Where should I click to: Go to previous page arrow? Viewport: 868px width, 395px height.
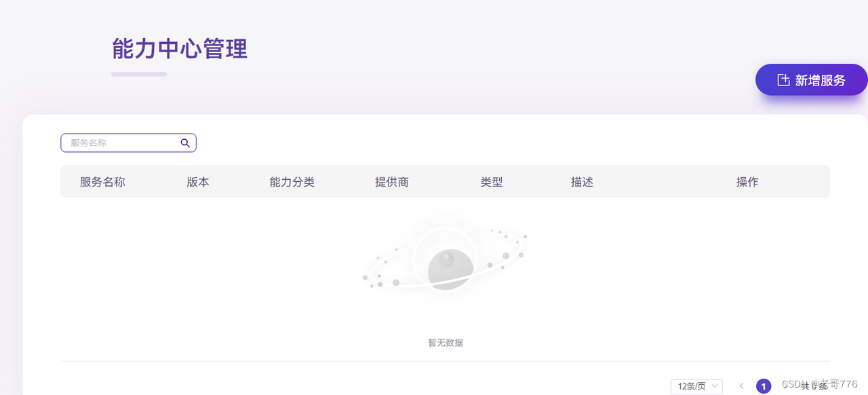tap(741, 386)
